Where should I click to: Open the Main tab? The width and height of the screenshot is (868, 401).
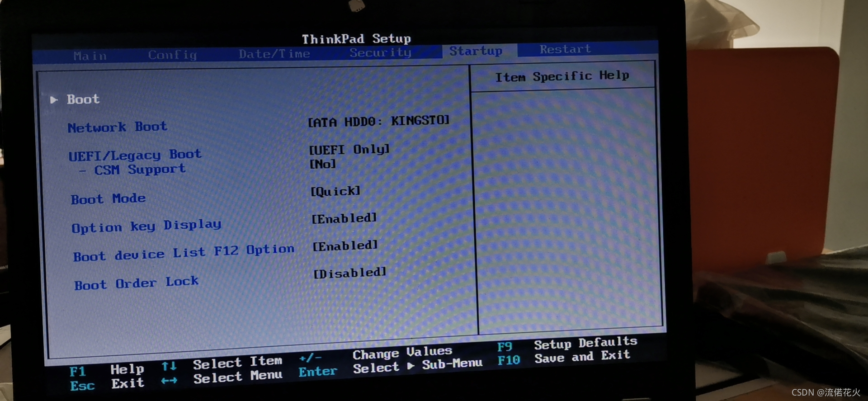(x=90, y=56)
